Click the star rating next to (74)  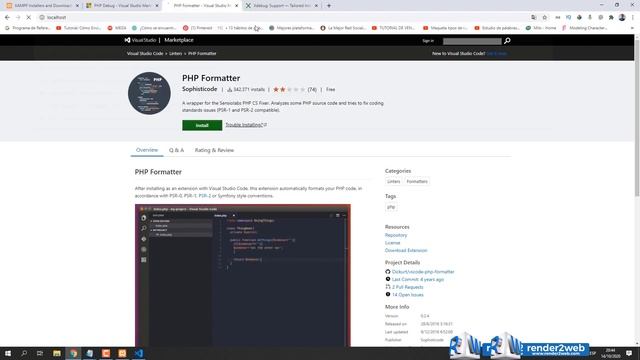pos(289,89)
